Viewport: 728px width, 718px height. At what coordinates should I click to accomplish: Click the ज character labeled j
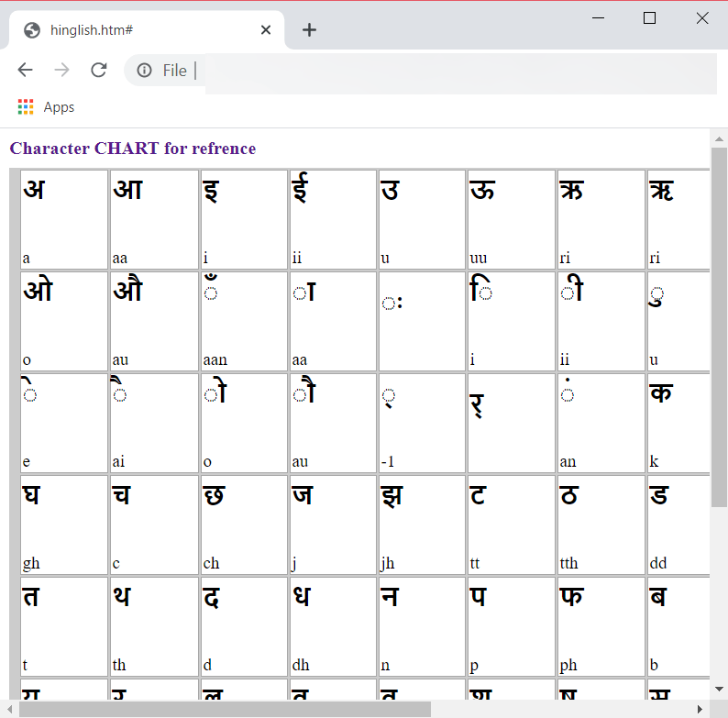(x=303, y=494)
